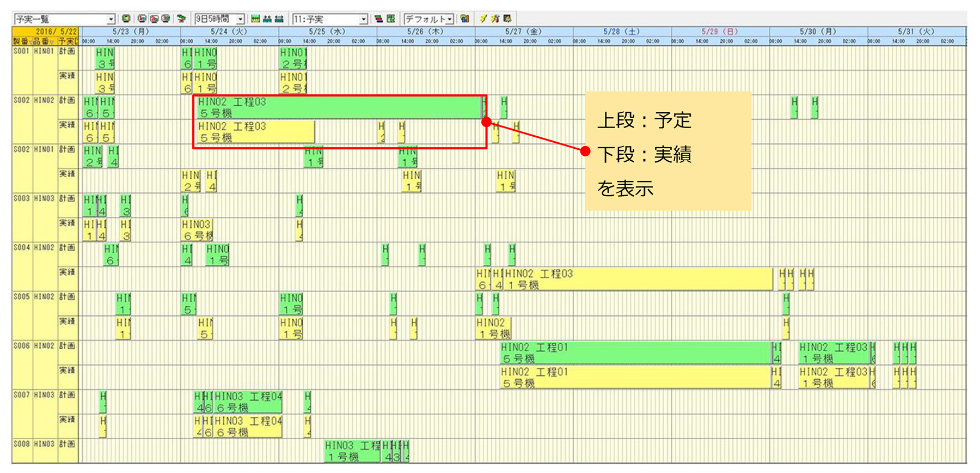Click the outward-arrows time span icon
980x473 pixels.
coord(279,19)
